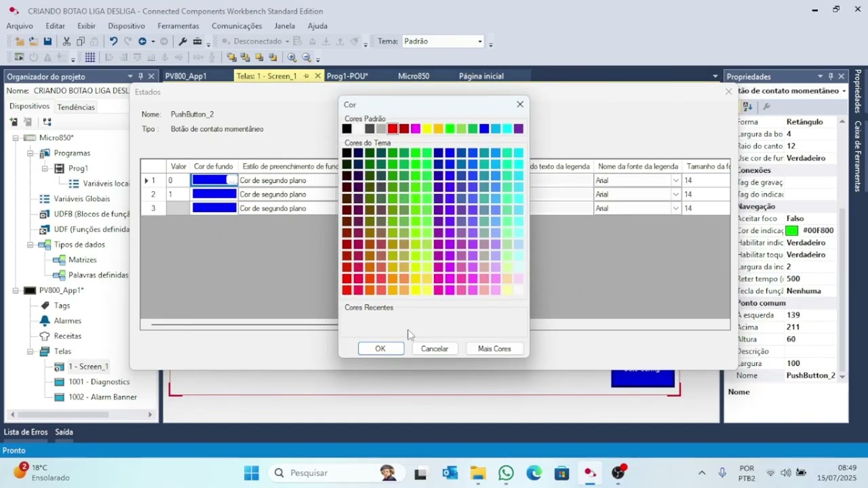Click the Zoom In magnifier icon
Image resolution: width=868 pixels, height=488 pixels.
tap(292, 58)
